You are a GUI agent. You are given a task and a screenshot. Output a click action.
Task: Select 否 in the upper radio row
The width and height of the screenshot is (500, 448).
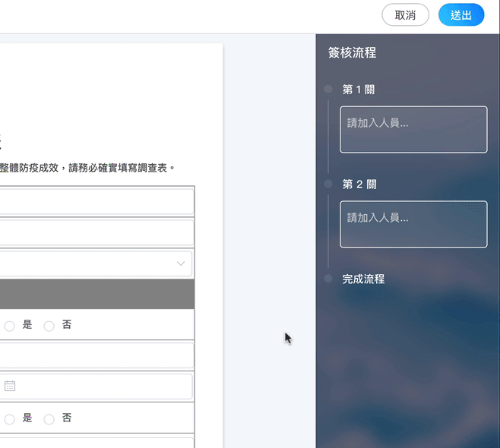[x=49, y=326]
